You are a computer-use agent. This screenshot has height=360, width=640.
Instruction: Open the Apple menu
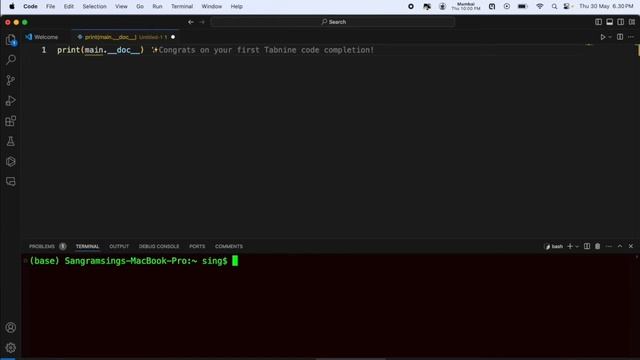12,7
